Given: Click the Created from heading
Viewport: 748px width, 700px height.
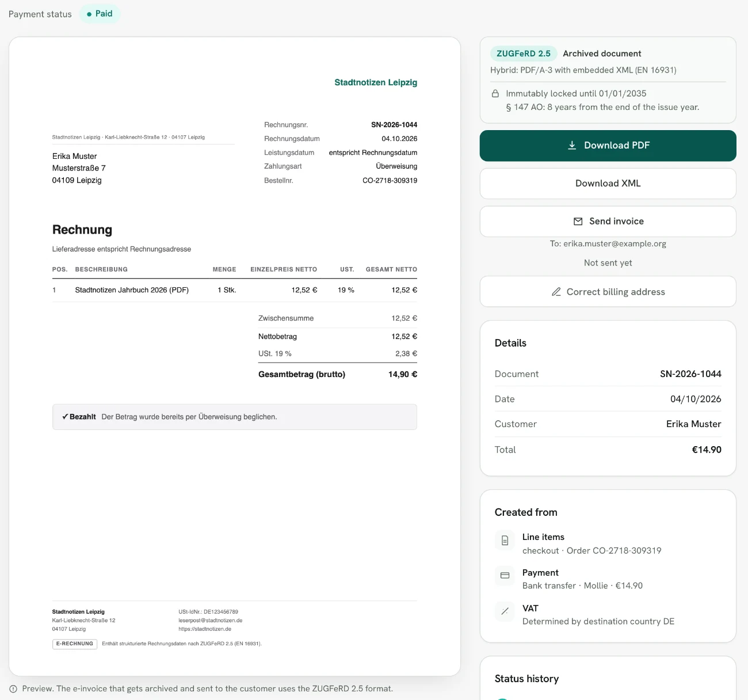Looking at the screenshot, I should 526,512.
